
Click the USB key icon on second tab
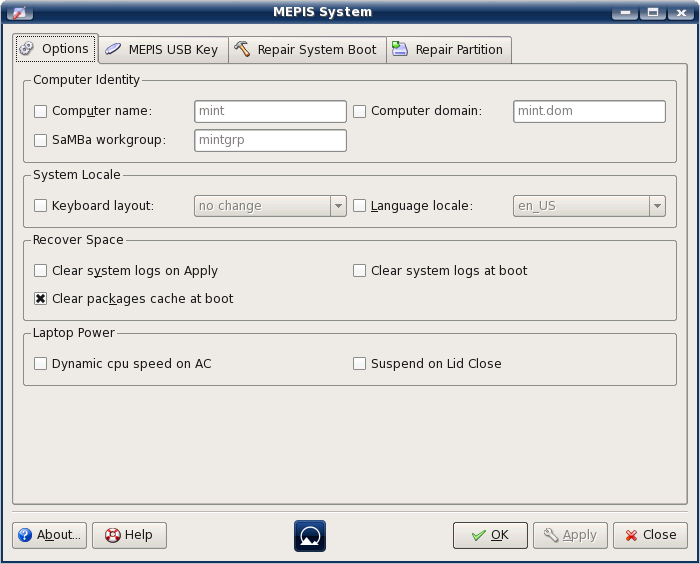coord(113,49)
